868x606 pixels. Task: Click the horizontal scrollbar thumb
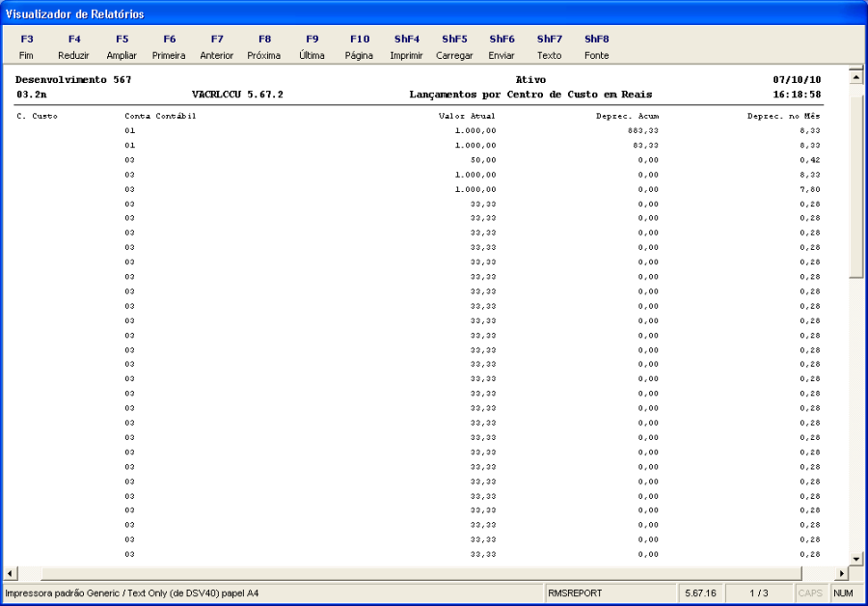(421, 573)
